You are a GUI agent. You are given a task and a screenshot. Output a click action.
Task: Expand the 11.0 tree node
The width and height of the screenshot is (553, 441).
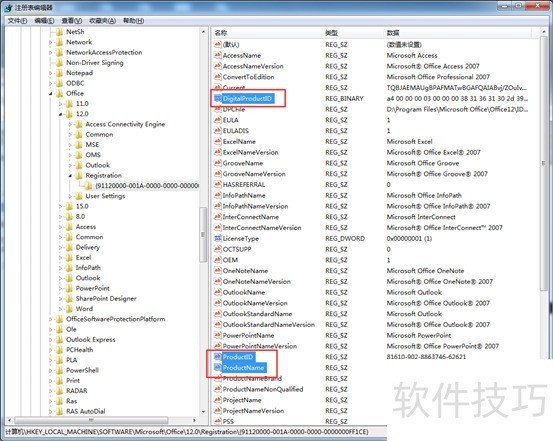pos(60,104)
